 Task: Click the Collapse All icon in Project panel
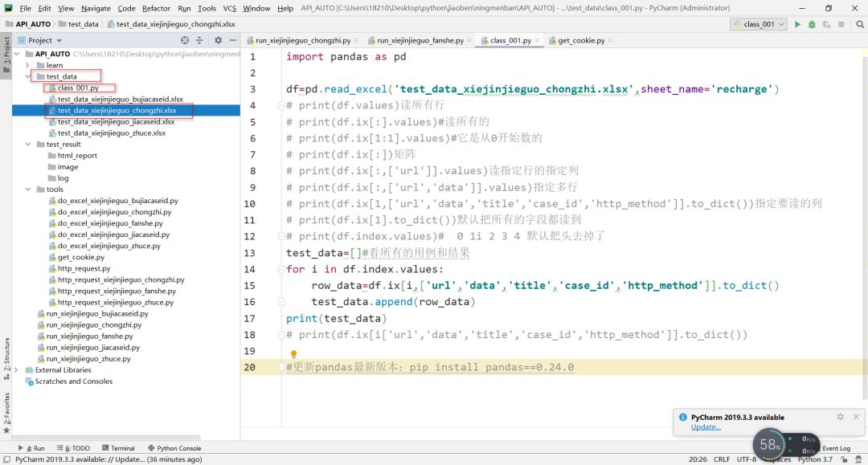(x=199, y=40)
